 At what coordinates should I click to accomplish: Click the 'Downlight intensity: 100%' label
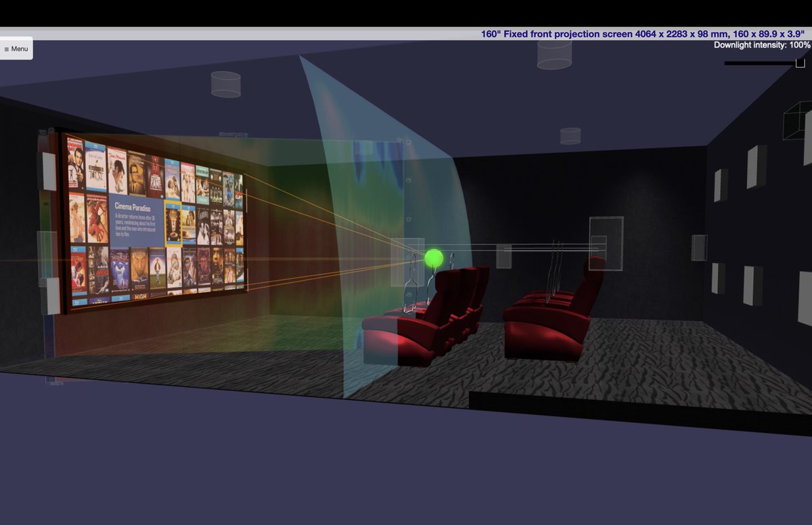pos(762,45)
